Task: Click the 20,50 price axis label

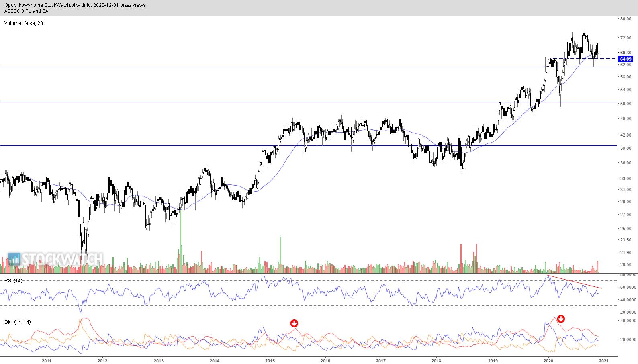Action: 626,264
